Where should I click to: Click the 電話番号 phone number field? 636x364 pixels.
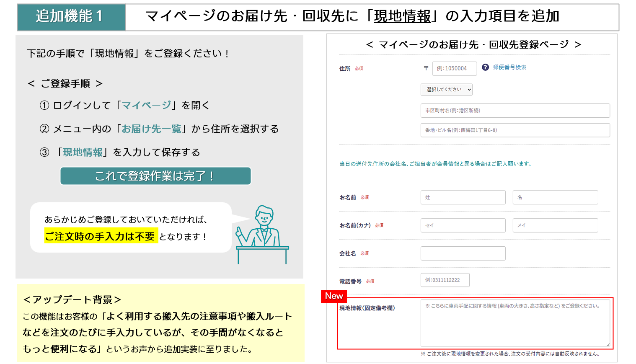pyautogui.click(x=445, y=280)
